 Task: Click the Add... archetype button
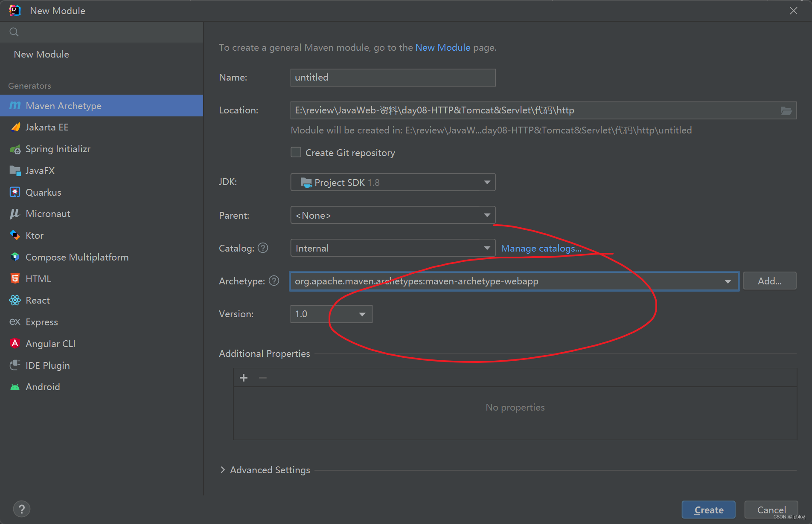[769, 281]
